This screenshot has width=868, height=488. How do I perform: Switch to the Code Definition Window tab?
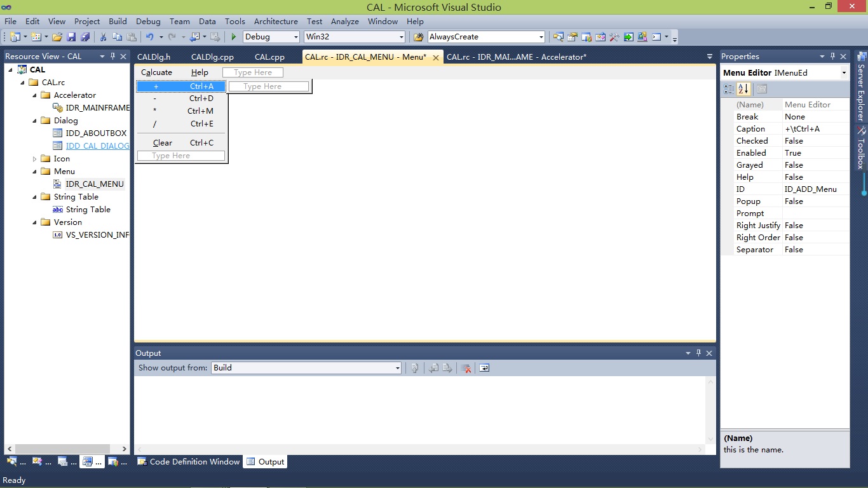click(x=189, y=462)
